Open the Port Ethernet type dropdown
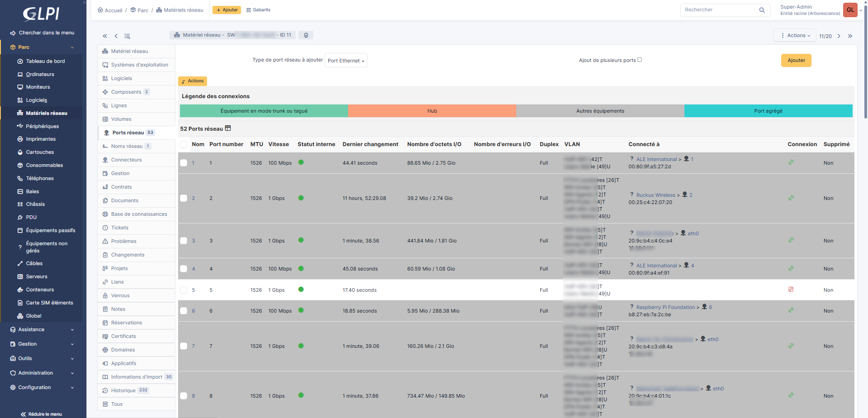868x418 pixels. click(x=346, y=61)
